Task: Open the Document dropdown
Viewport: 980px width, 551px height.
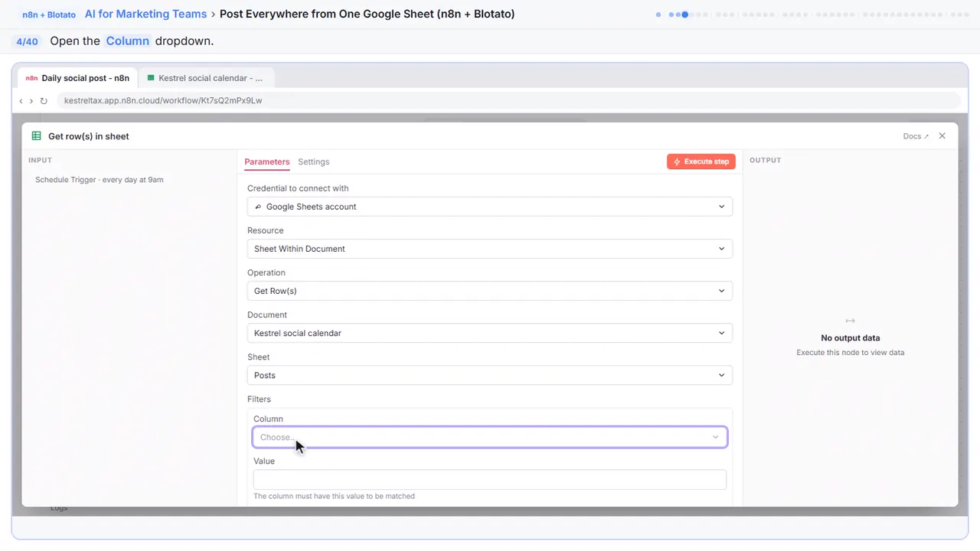Action: click(490, 333)
